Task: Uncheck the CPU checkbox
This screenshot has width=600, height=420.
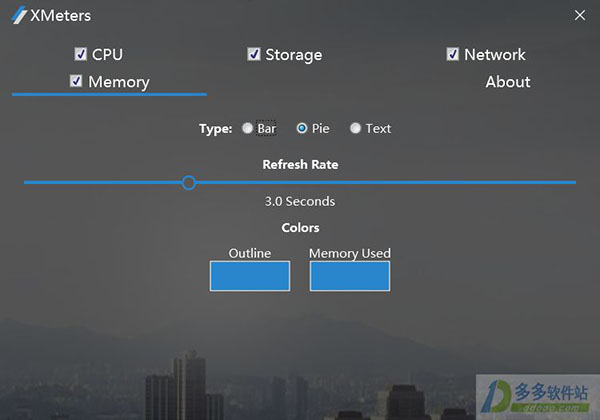Action: pos(80,54)
